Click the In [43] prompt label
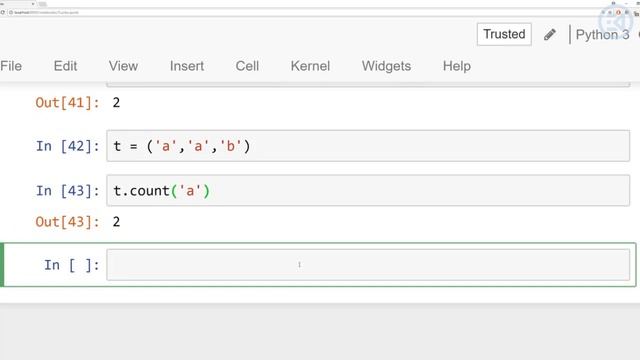The height and width of the screenshot is (360, 640). tap(67, 191)
